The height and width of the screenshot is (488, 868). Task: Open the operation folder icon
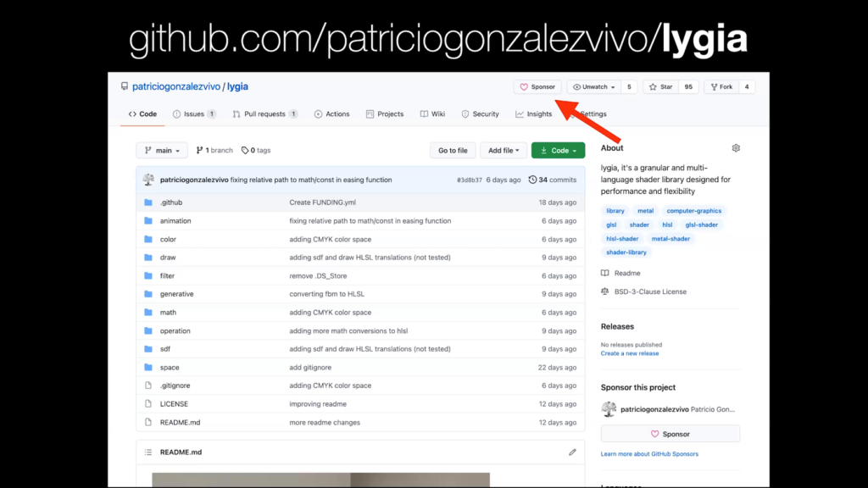pyautogui.click(x=148, y=331)
